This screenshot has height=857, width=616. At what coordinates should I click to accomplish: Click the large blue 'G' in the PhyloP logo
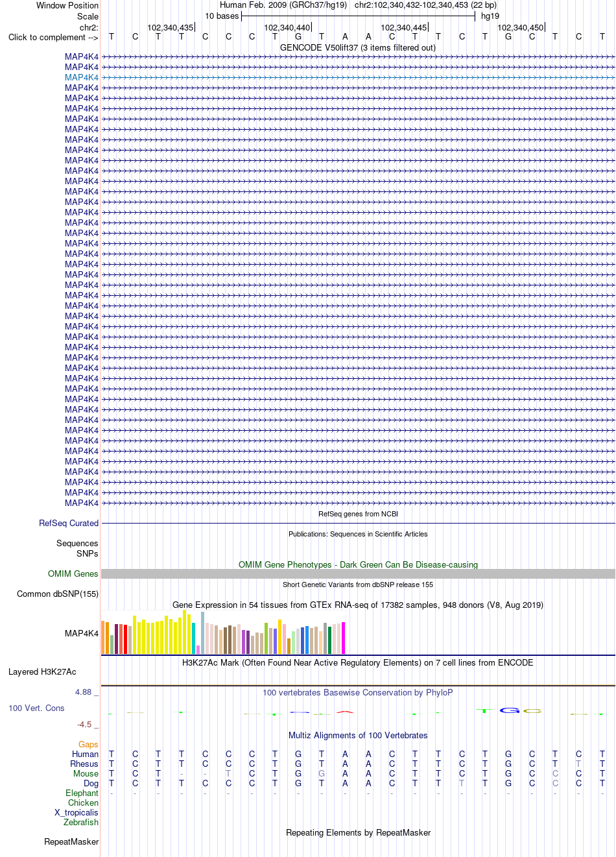point(510,710)
